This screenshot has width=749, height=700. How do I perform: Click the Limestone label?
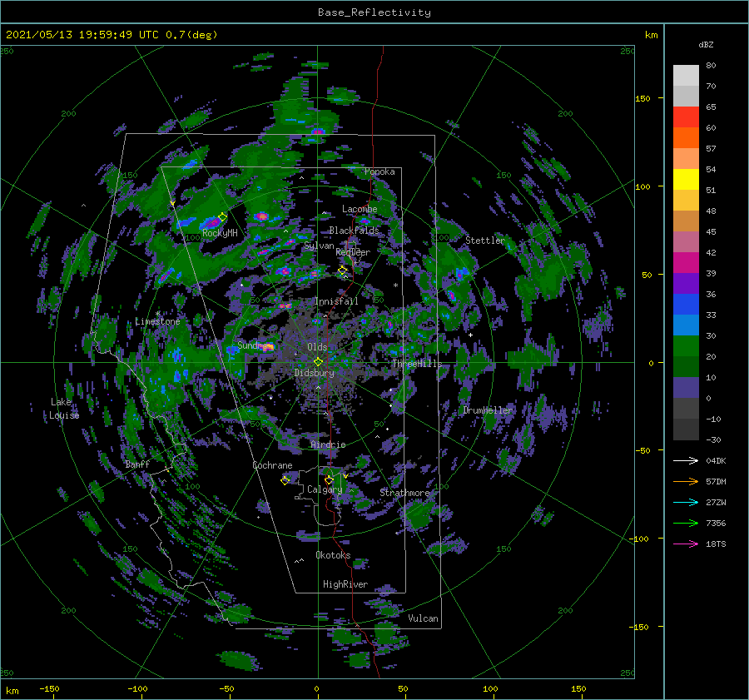pos(157,321)
